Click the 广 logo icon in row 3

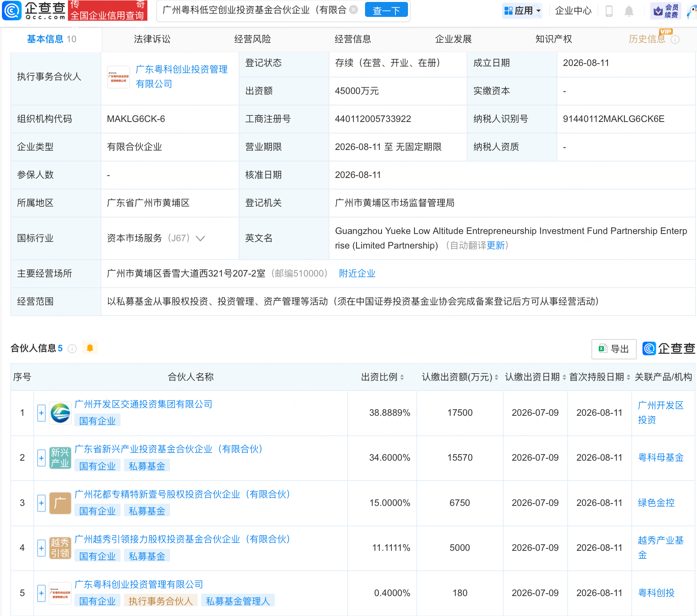pos(60,503)
